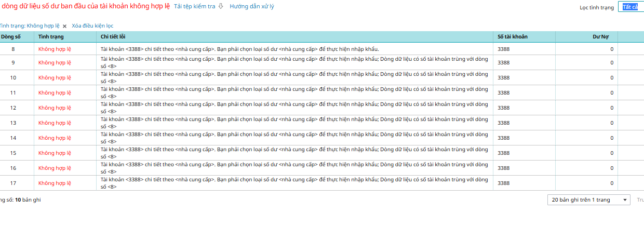
Task: Clear filters with Xóa điều kiện lọc
Action: coord(92,25)
